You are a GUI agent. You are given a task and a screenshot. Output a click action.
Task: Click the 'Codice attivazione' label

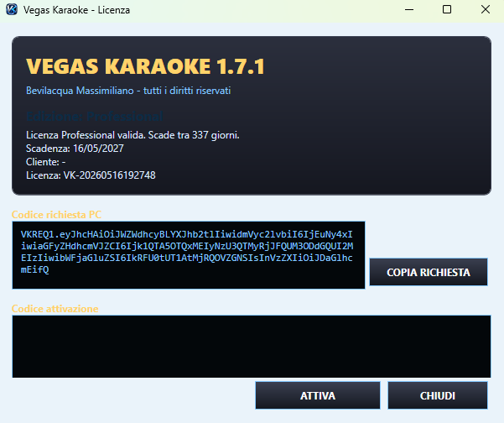pyautogui.click(x=55, y=309)
